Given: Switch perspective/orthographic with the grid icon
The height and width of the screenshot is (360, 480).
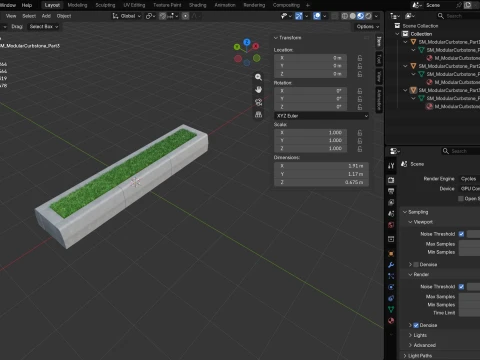Looking at the screenshot, I should click(258, 114).
